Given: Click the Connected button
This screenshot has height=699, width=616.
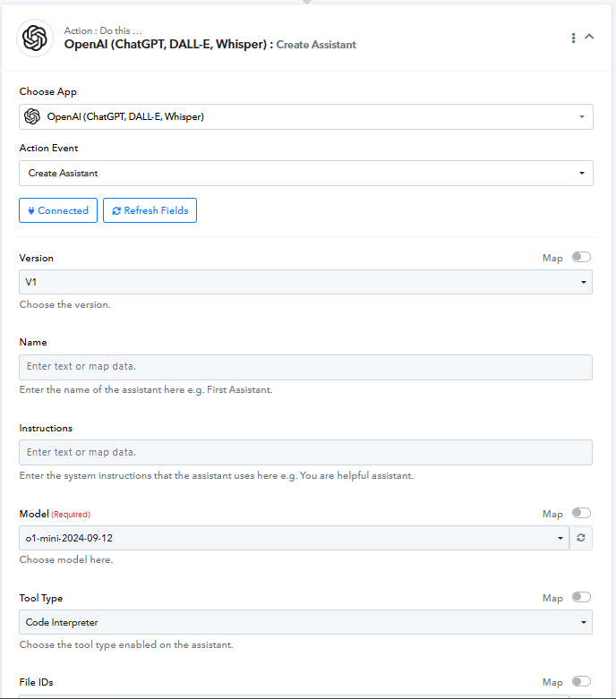Looking at the screenshot, I should coord(58,210).
